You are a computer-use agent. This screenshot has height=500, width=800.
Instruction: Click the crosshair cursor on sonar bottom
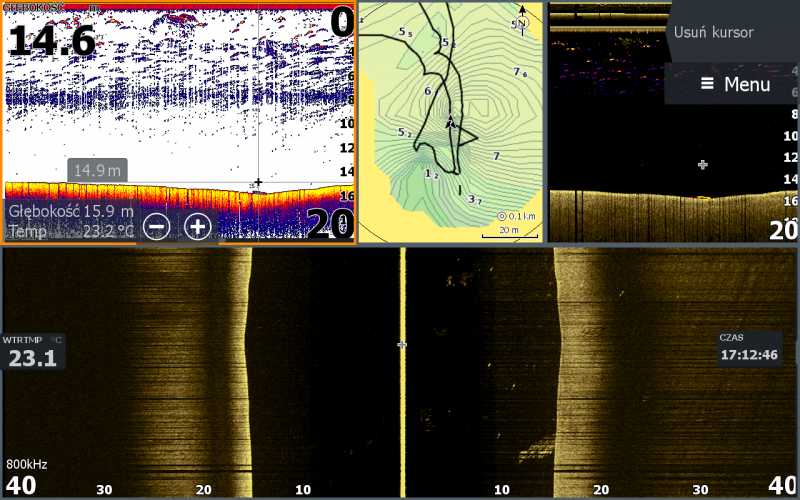pyautogui.click(x=258, y=182)
